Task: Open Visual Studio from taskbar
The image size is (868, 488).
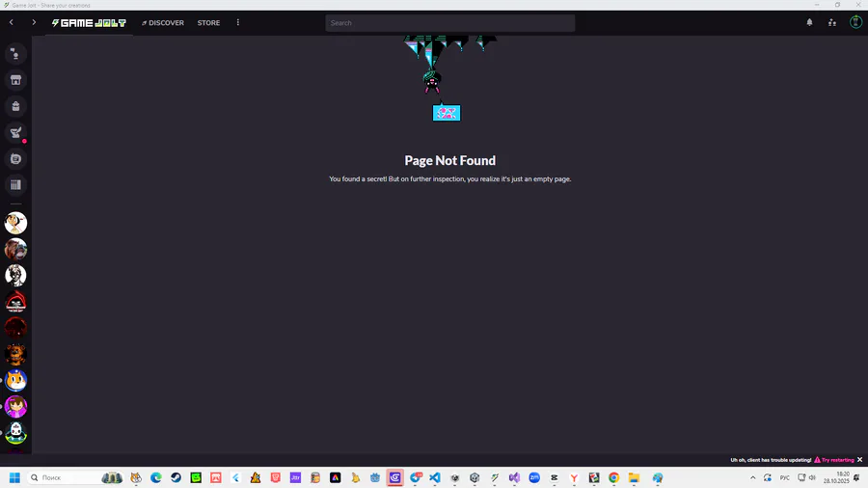Action: (x=514, y=477)
